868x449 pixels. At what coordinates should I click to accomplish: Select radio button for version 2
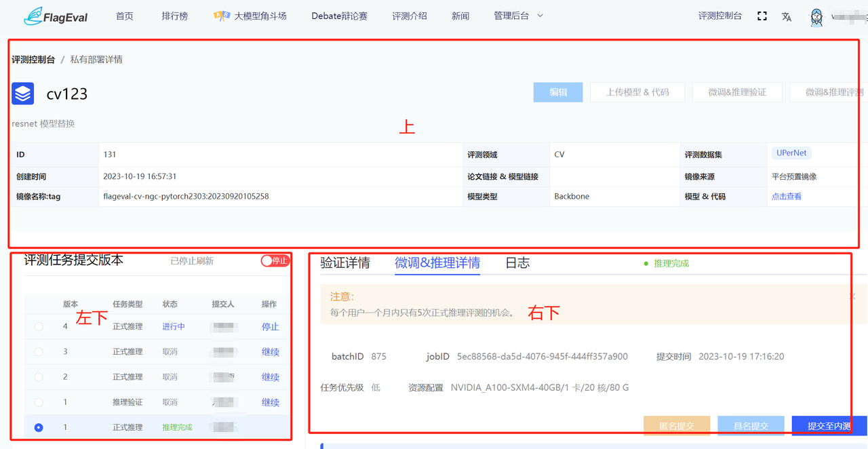[x=39, y=377]
